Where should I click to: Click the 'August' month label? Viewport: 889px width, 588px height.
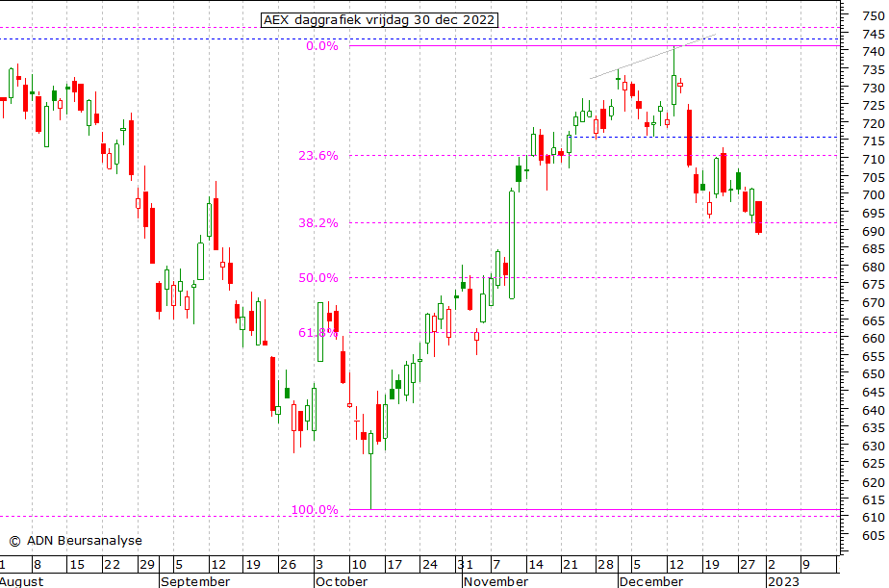(21, 582)
